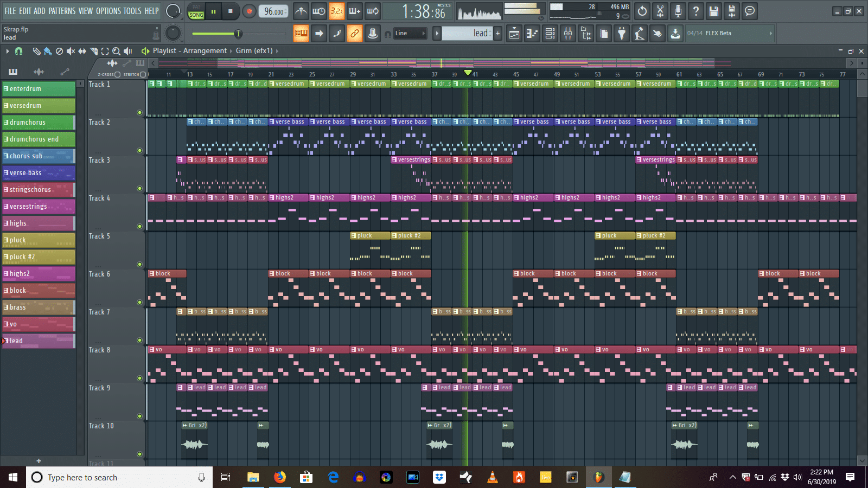The image size is (868, 488).
Task: Open the Playlist view icon
Action: 514,34
